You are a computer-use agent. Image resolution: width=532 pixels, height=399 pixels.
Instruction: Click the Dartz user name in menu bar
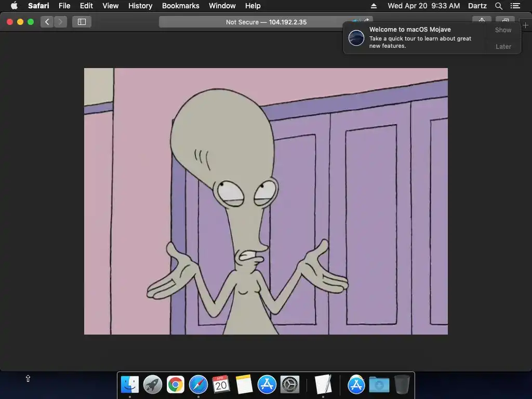(477, 6)
